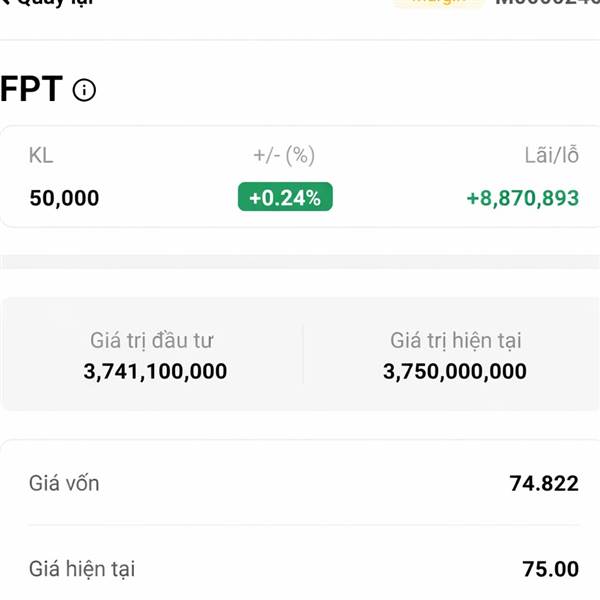This screenshot has height=600, width=600.
Task: Tap the Giá vốn row label
Action: (x=65, y=484)
